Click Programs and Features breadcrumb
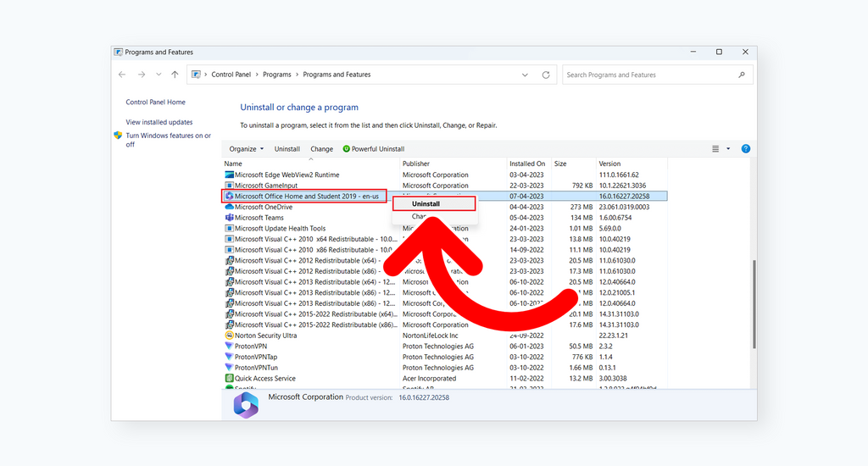The width and height of the screenshot is (868, 466). [x=337, y=75]
